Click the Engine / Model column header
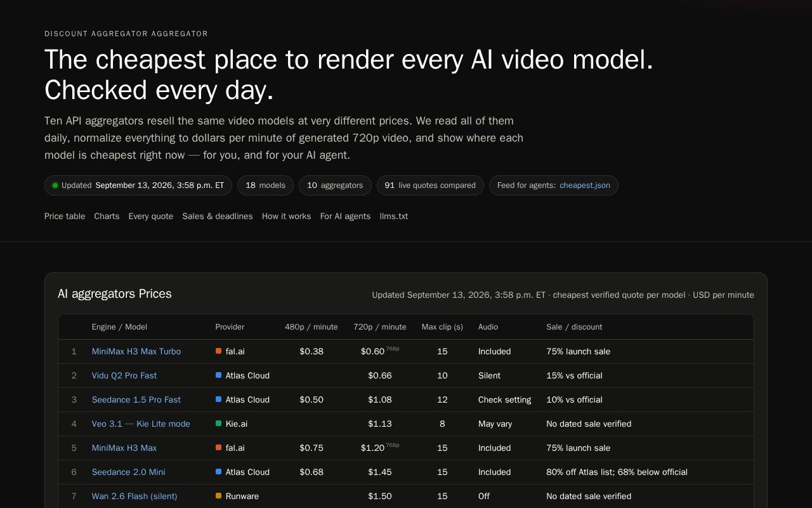The height and width of the screenshot is (508, 812). (x=119, y=327)
